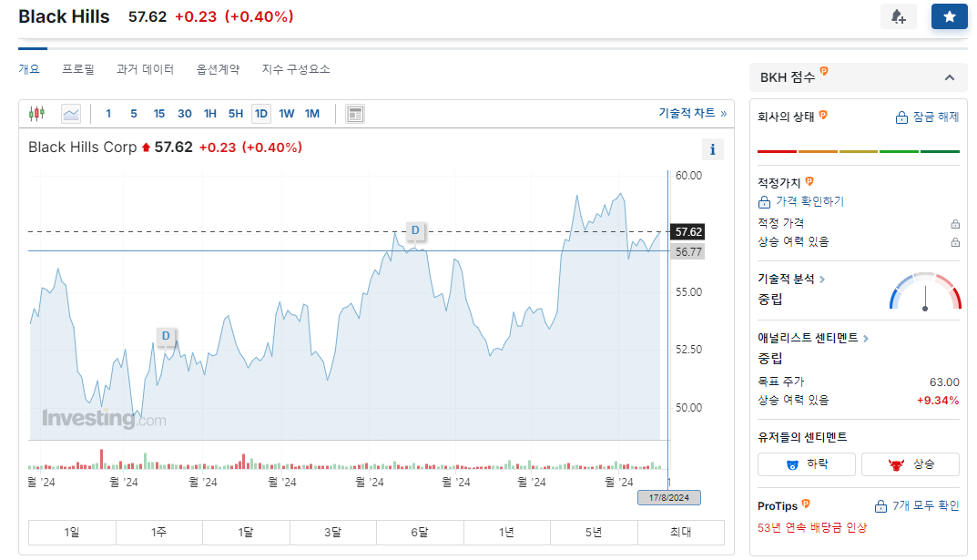Click the company health color bar
Screen dimensions: 977x560
pos(859,151)
